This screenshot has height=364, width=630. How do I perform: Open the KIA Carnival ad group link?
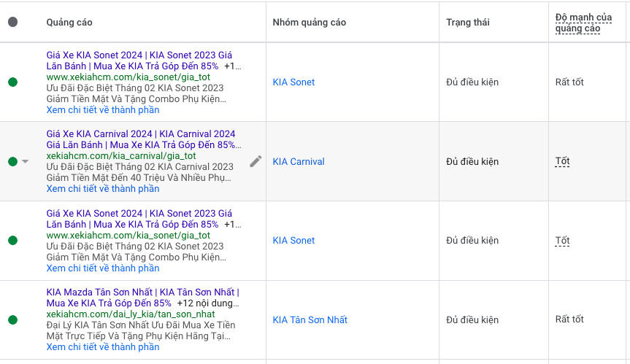click(x=298, y=161)
